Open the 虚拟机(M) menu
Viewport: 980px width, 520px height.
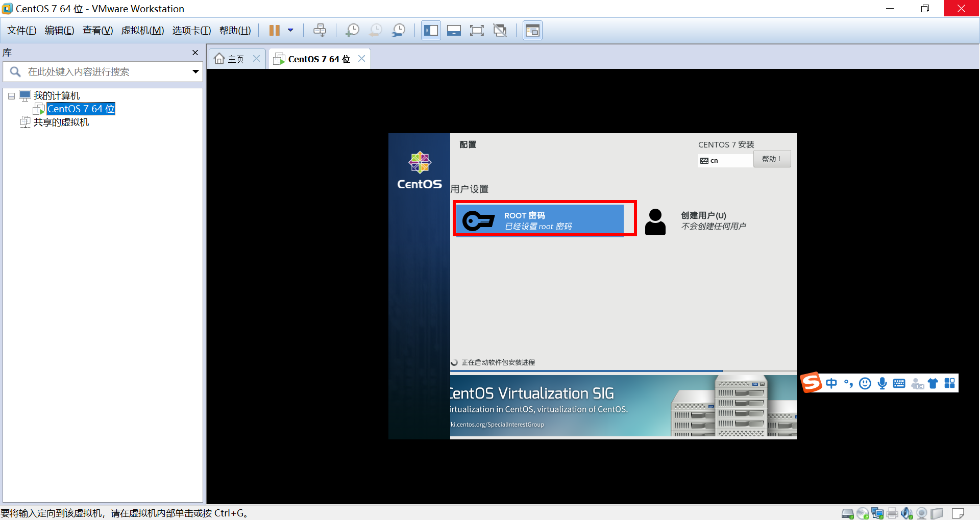click(x=142, y=31)
